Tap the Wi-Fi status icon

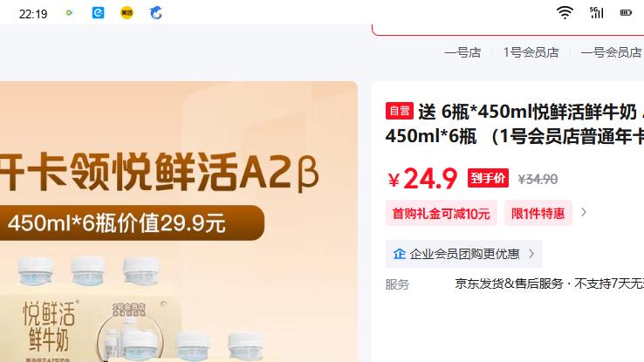[x=565, y=13]
